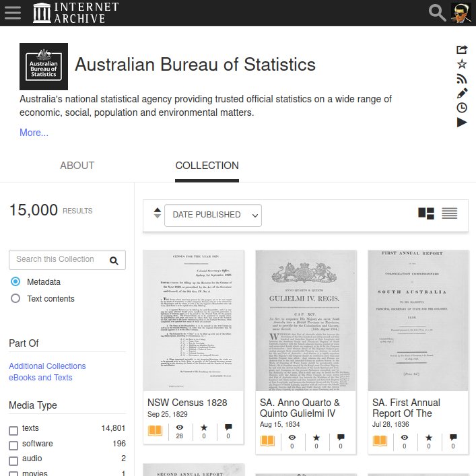The height and width of the screenshot is (476, 476).
Task: Click Australian Bureau of Statistics logo image
Action: click(x=44, y=67)
